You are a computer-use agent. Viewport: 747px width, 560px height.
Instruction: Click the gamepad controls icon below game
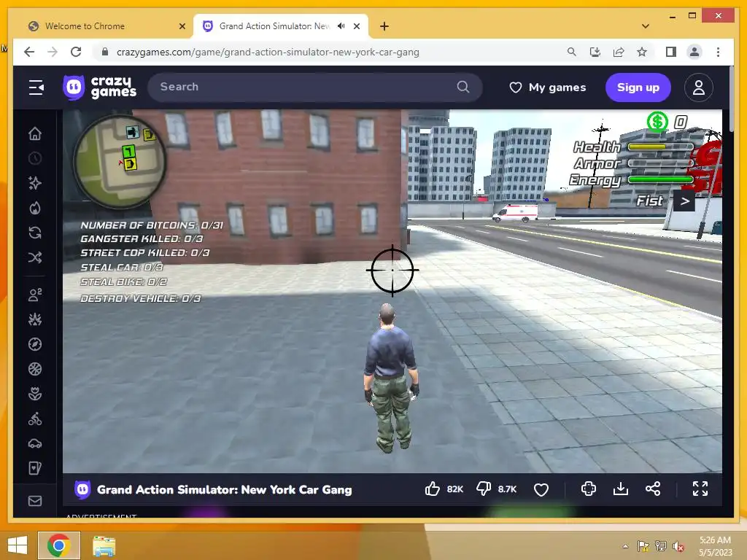pos(589,489)
